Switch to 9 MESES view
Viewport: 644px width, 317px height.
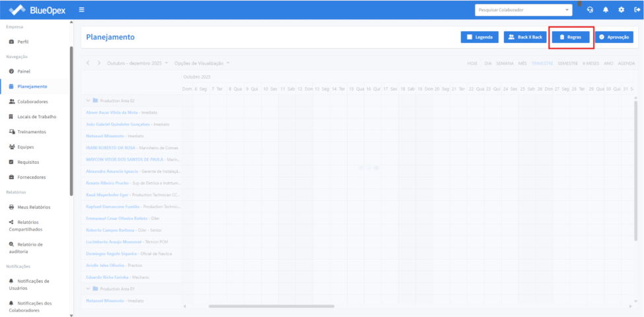(x=590, y=63)
